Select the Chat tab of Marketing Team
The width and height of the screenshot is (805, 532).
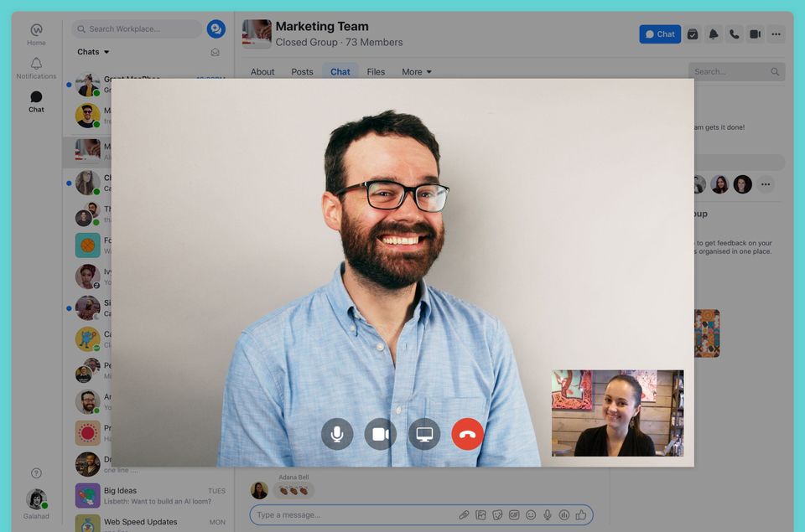click(340, 72)
